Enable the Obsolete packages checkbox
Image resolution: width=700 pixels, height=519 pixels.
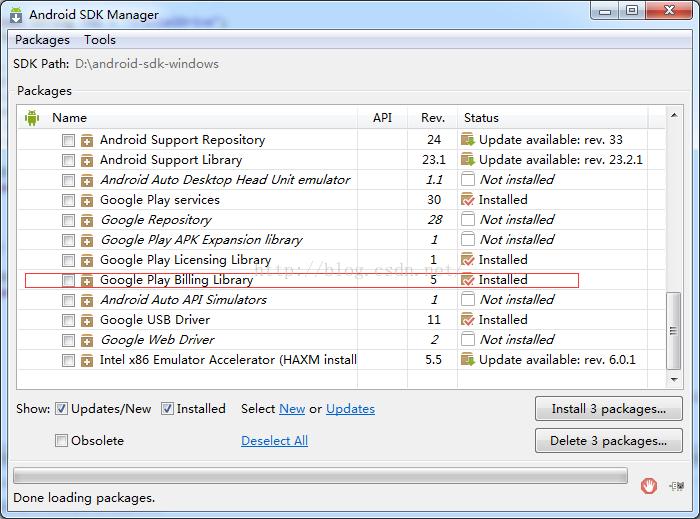click(62, 441)
